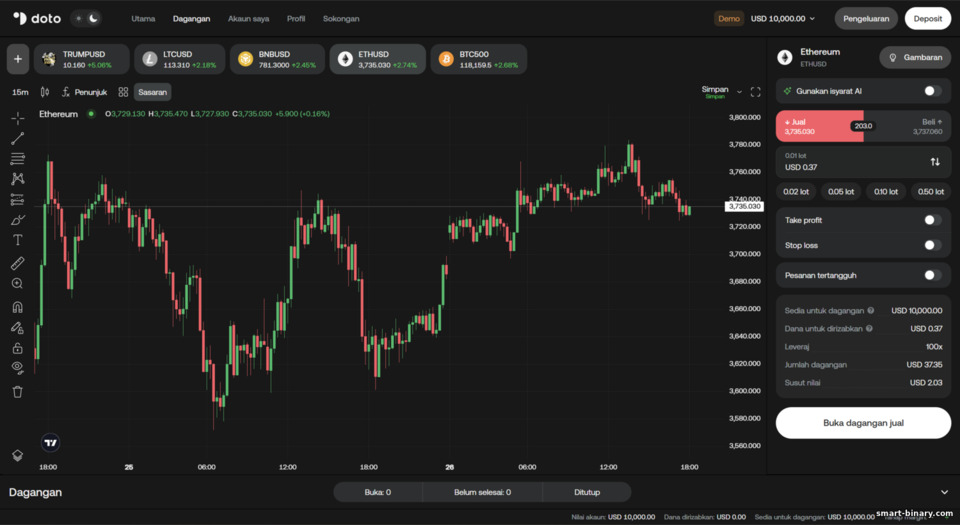960x525 pixels.
Task: Toggle stay in drawing mode
Action: coord(18,328)
